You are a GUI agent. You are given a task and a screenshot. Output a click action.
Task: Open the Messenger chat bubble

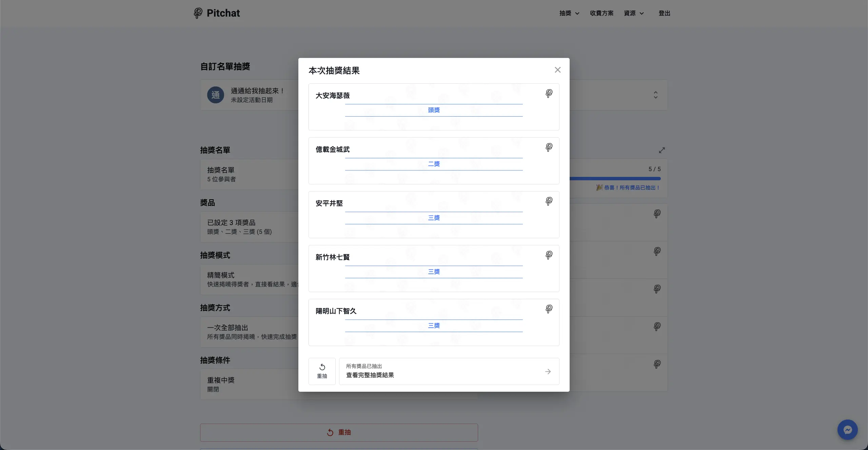point(847,429)
